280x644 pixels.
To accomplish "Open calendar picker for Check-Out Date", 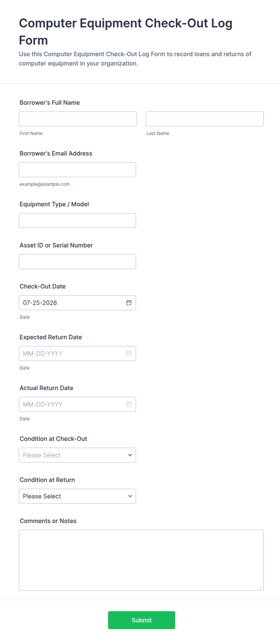I will click(x=129, y=303).
